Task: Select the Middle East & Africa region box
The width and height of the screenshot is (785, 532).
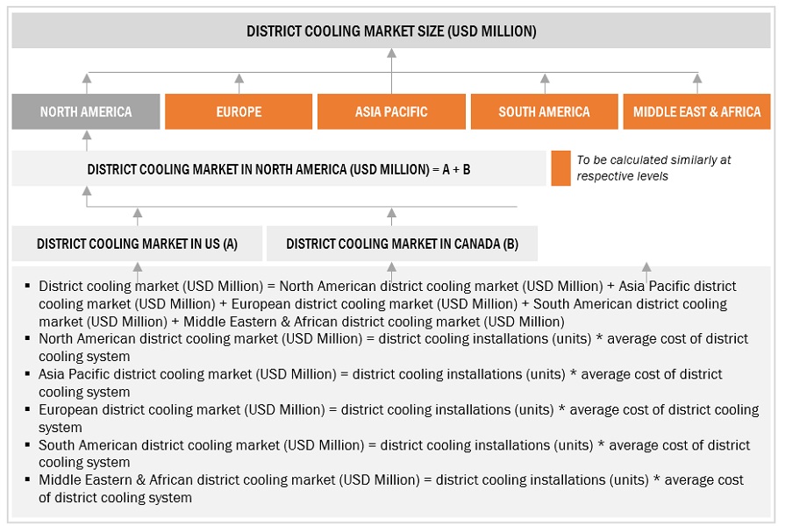Action: (696, 112)
